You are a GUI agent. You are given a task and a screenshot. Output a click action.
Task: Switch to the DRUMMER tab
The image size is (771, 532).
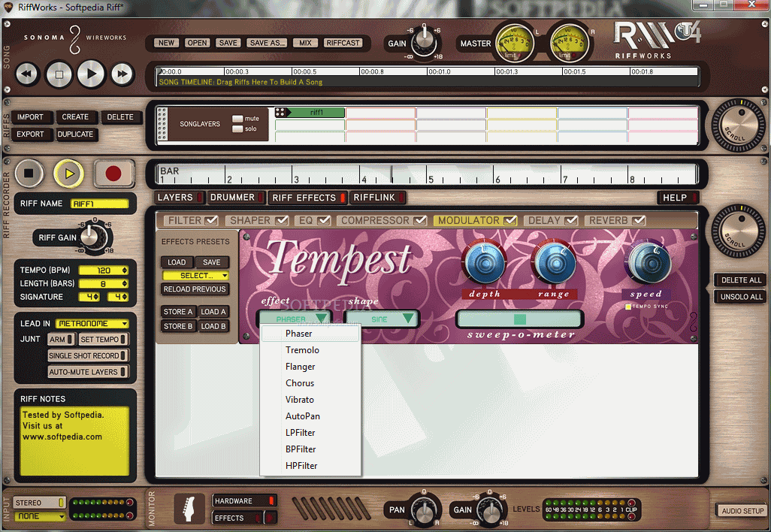pyautogui.click(x=237, y=198)
